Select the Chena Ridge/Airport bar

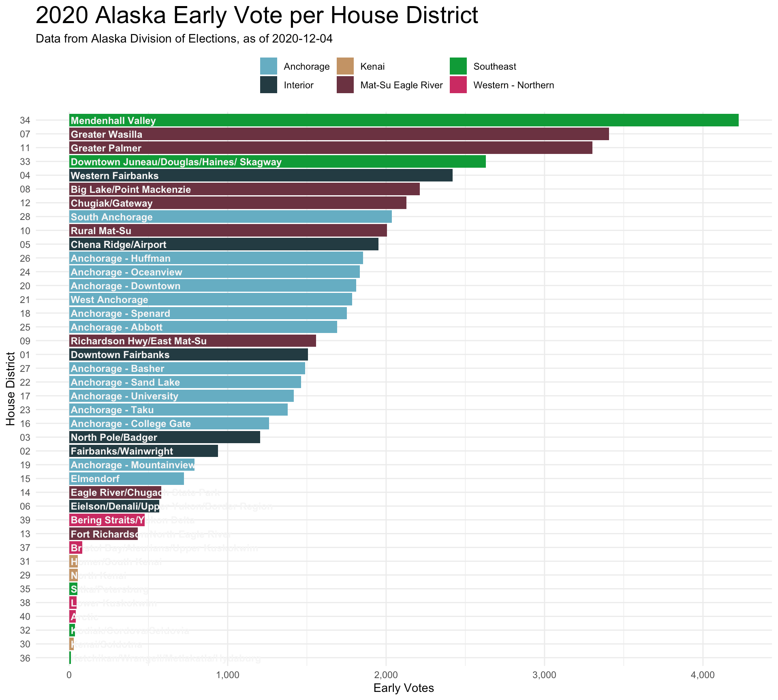pyautogui.click(x=224, y=244)
